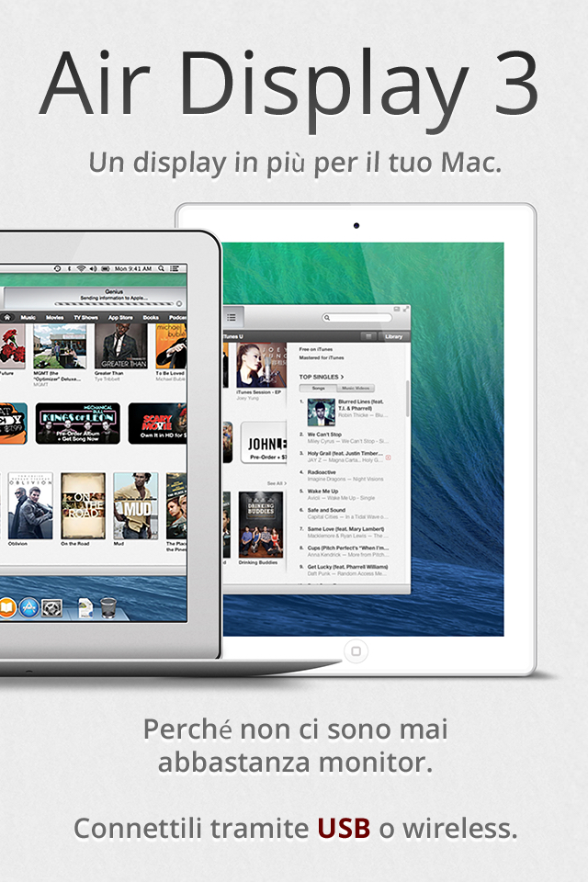Open iBooks in the Dock
The width and height of the screenshot is (588, 882).
(6, 607)
